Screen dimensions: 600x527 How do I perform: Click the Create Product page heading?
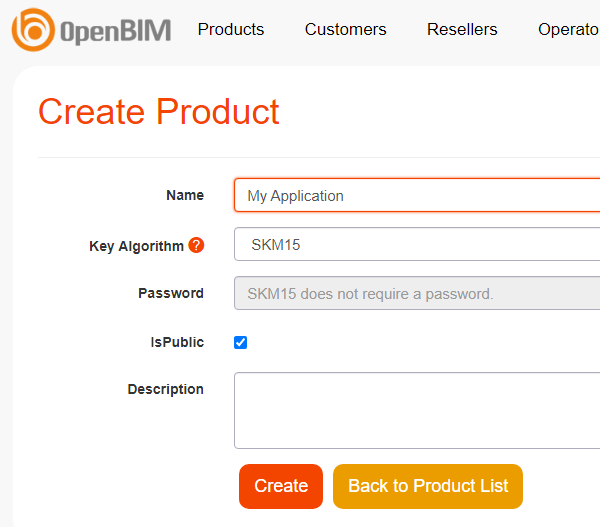click(x=159, y=112)
